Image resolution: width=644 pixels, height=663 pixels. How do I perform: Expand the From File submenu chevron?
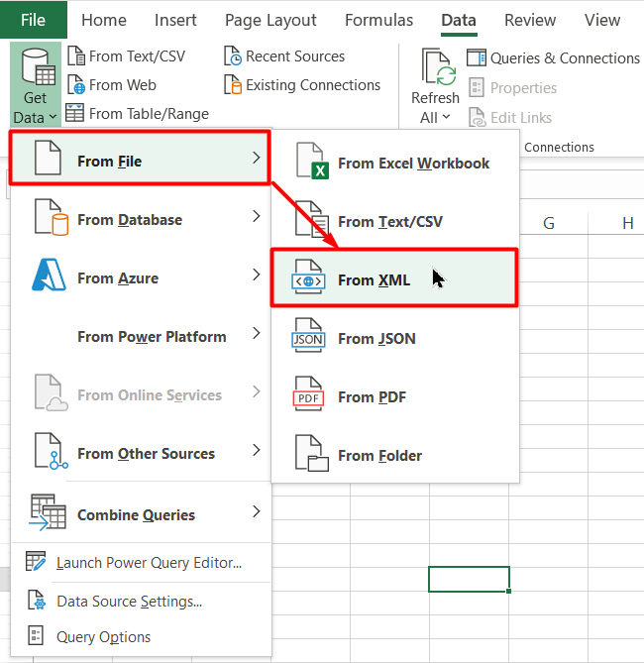pyautogui.click(x=257, y=158)
